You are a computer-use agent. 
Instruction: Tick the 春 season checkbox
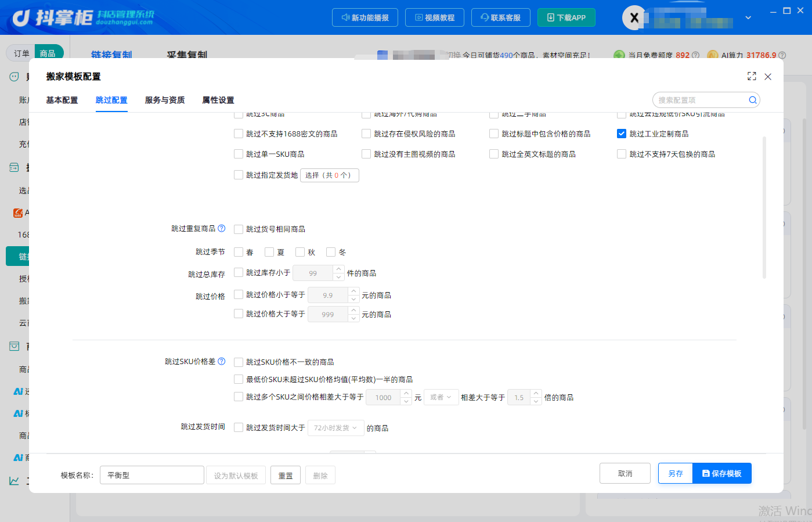[x=239, y=252]
